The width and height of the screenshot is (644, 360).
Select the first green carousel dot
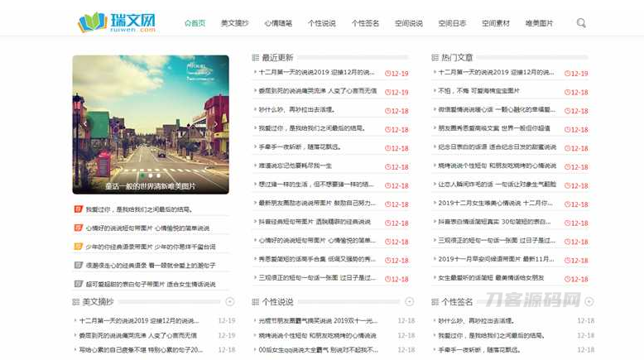click(x=142, y=175)
